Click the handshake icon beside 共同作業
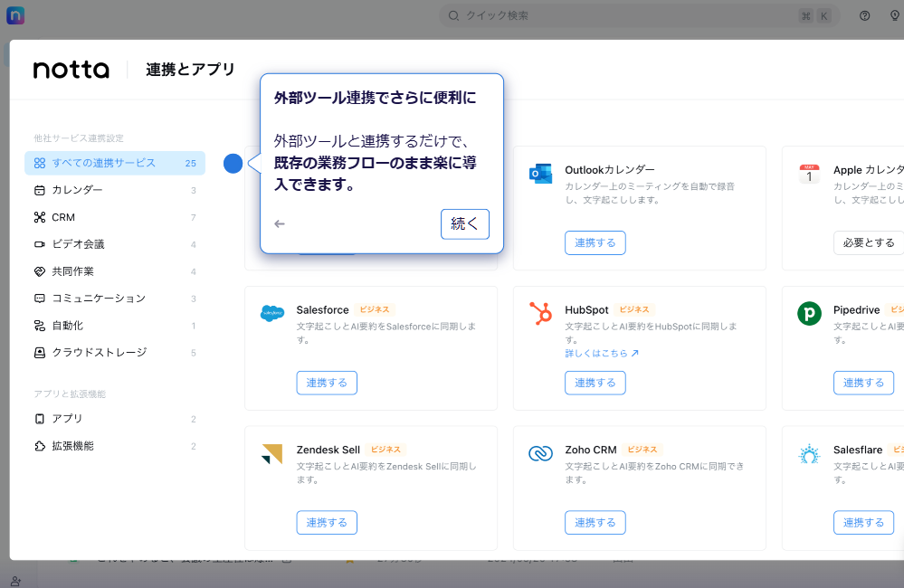 click(x=39, y=271)
